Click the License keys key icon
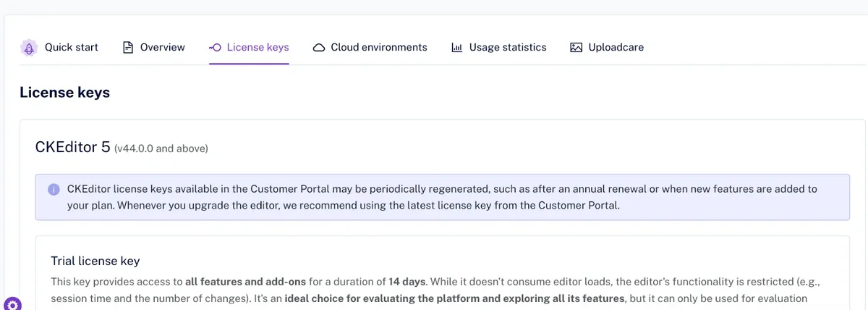 pyautogui.click(x=215, y=48)
